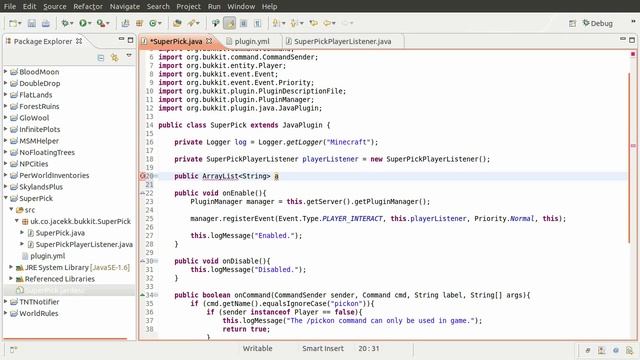The height and width of the screenshot is (360, 640).
Task: Click the New Java Package icon
Action: coord(139,23)
